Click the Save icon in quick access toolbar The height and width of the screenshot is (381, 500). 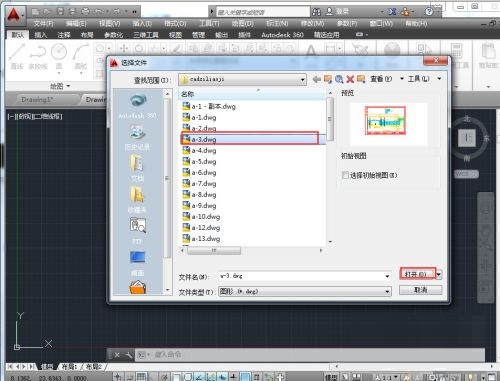tap(60, 12)
